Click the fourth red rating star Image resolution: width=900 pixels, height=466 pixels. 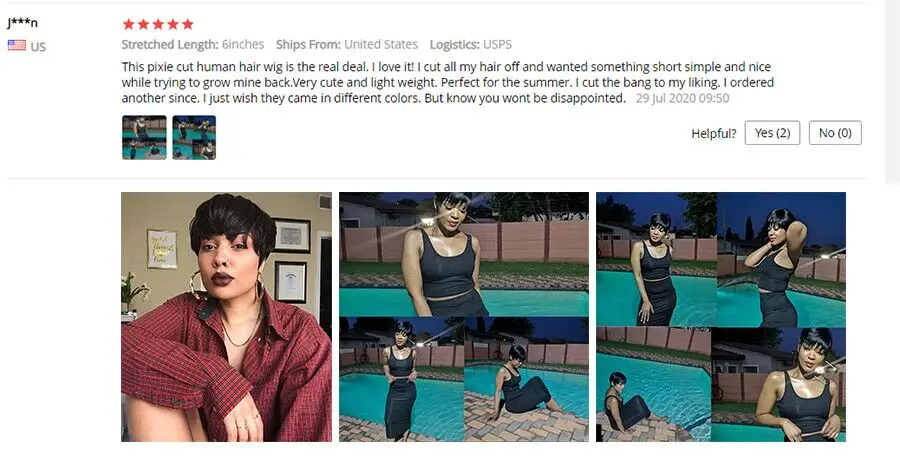pos(173,24)
